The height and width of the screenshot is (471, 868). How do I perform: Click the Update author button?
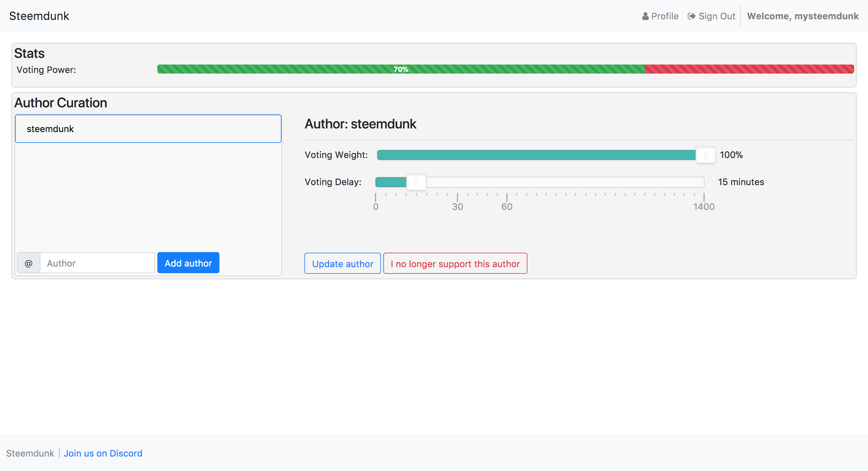pos(342,263)
